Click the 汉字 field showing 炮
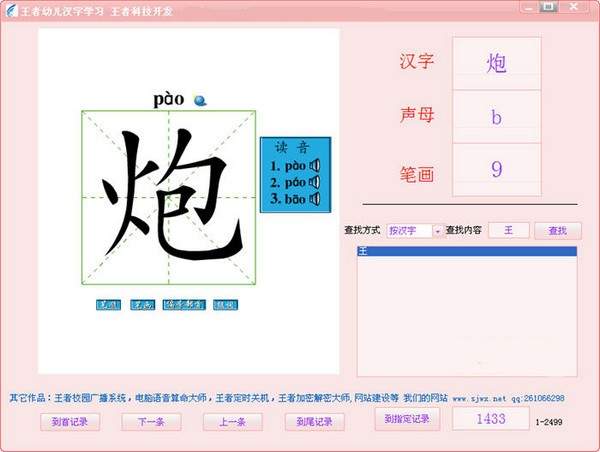The width and height of the screenshot is (600, 452). pos(497,64)
